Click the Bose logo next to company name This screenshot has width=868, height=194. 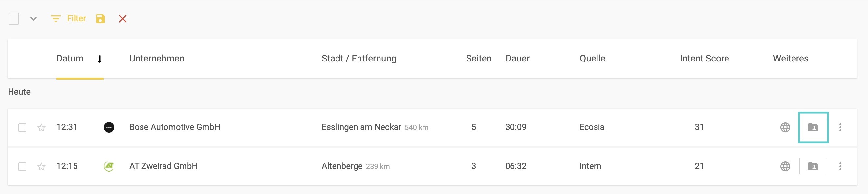pyautogui.click(x=109, y=127)
